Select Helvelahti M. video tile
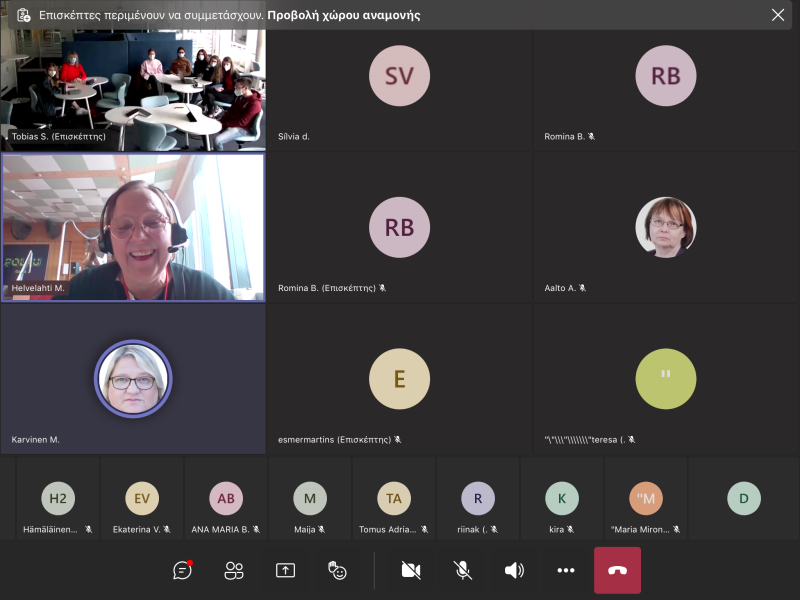 coord(133,227)
